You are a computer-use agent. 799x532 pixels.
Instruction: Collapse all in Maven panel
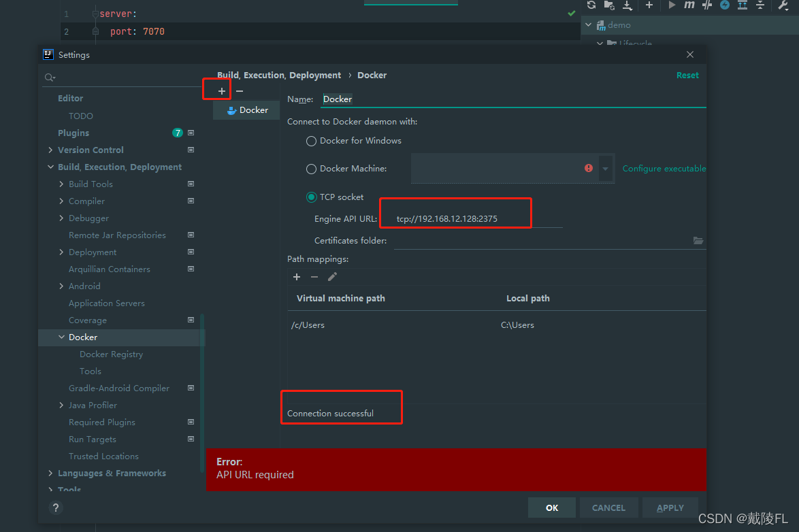coord(760,5)
